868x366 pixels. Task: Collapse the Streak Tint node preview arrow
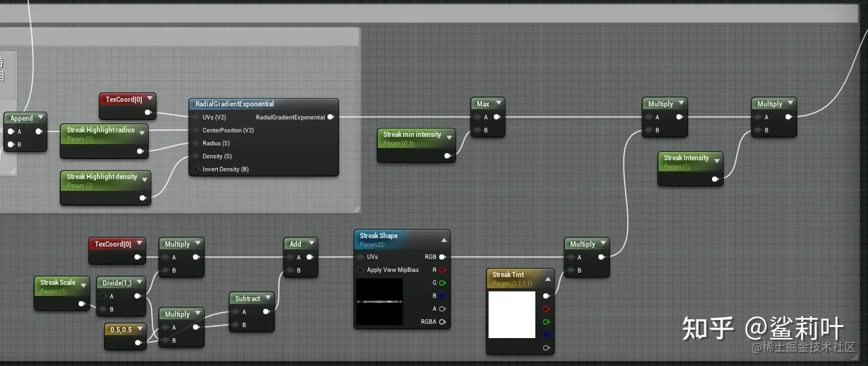pyautogui.click(x=547, y=278)
